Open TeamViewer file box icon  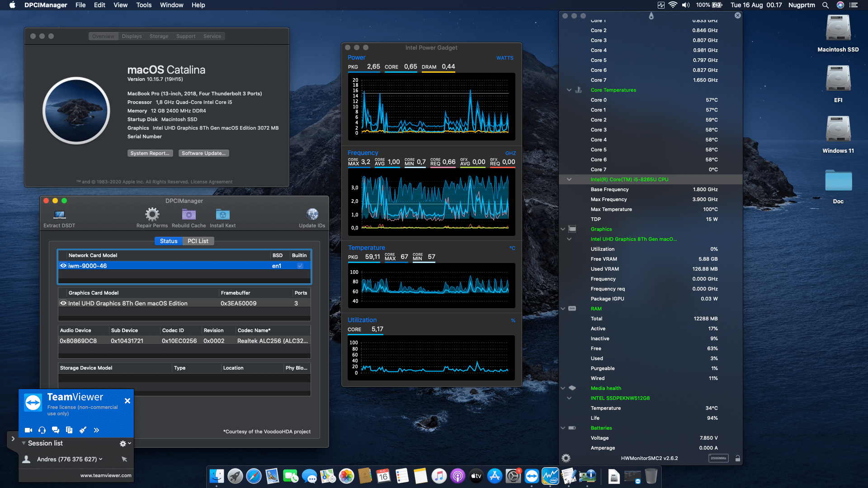point(69,430)
